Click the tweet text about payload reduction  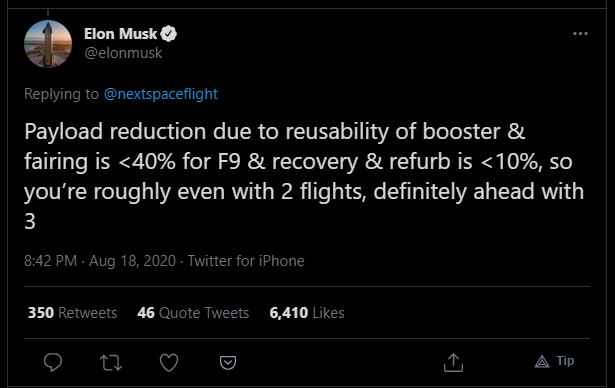tap(304, 176)
